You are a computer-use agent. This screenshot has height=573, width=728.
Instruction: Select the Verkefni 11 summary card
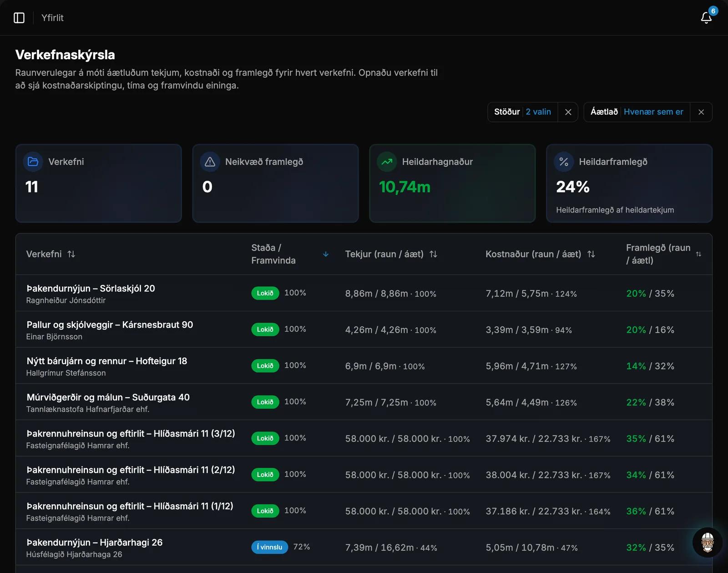[x=98, y=183]
